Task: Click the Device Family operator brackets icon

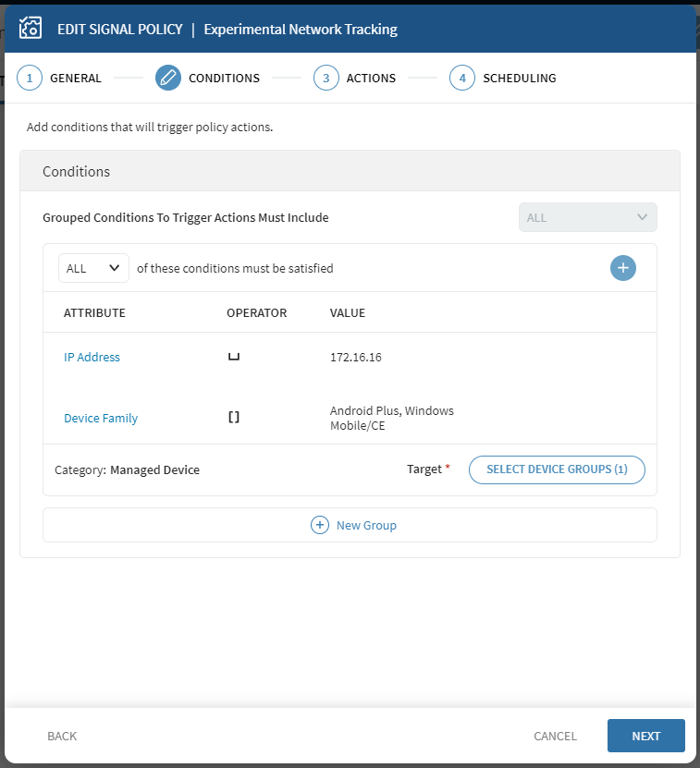Action: tap(234, 418)
